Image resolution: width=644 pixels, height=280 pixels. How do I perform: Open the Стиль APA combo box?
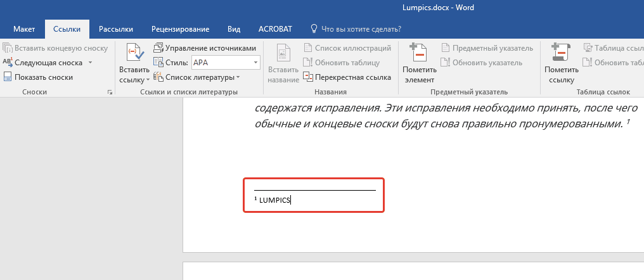click(226, 63)
